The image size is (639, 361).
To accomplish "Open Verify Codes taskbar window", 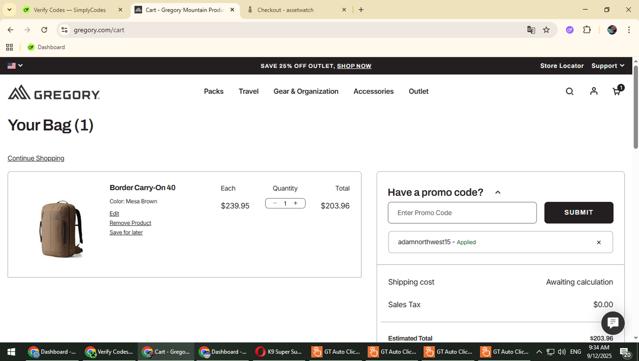I will click(x=109, y=352).
